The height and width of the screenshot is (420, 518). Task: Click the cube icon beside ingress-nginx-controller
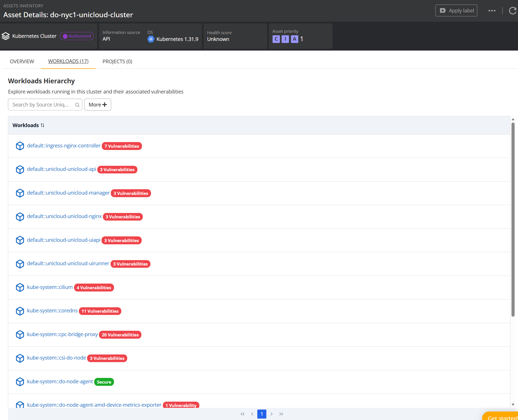[20, 146]
